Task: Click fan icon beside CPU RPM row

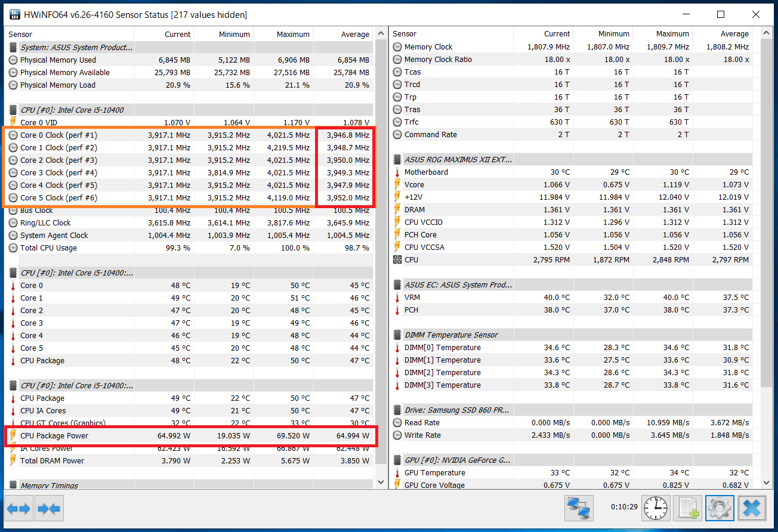Action: point(397,259)
